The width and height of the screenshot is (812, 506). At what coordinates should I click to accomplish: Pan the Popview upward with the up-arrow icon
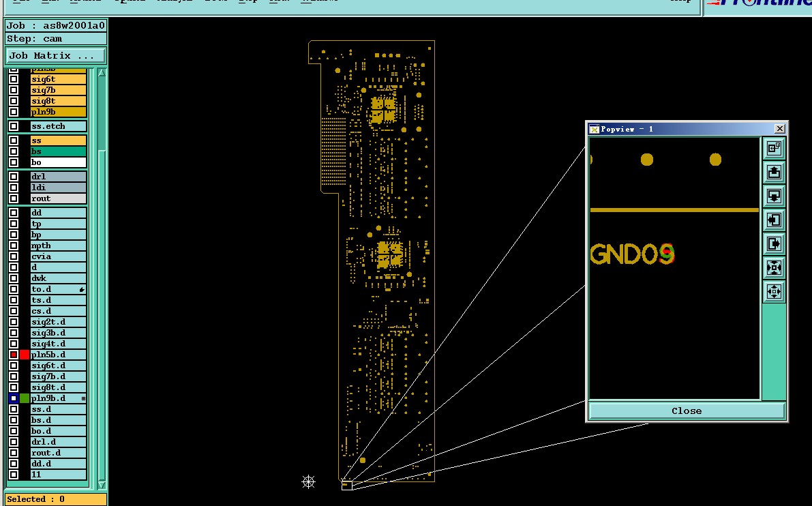tap(774, 173)
